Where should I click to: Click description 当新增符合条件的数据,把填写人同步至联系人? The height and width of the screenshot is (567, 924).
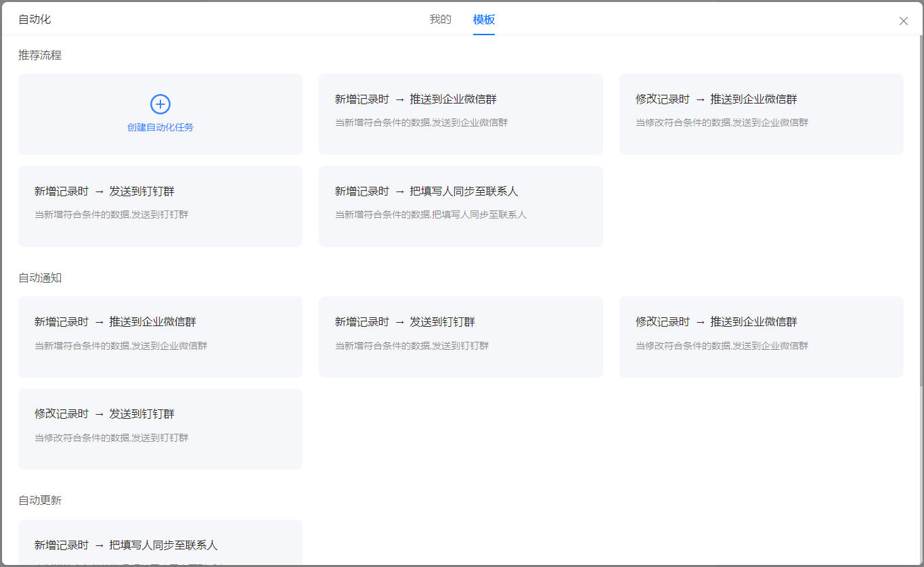point(431,214)
